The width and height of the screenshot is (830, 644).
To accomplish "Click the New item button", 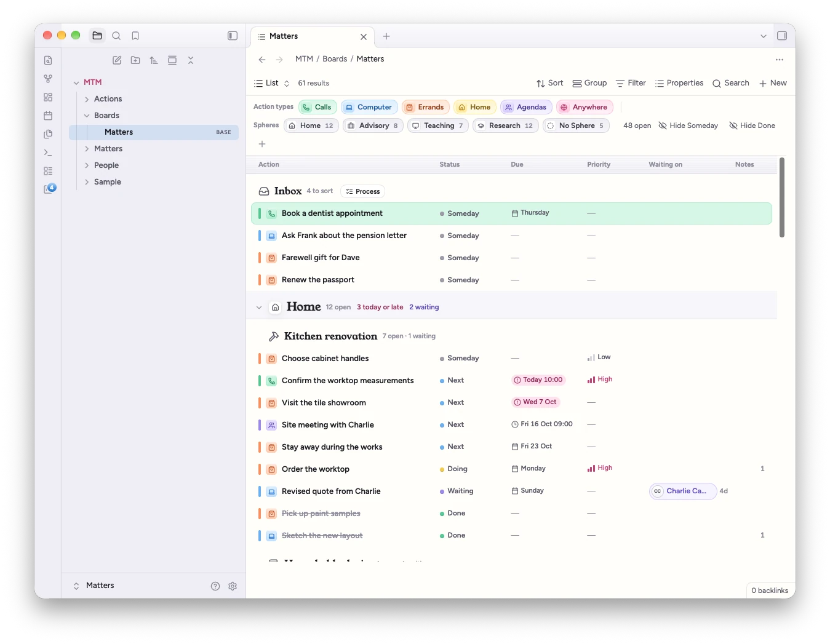I will (773, 83).
